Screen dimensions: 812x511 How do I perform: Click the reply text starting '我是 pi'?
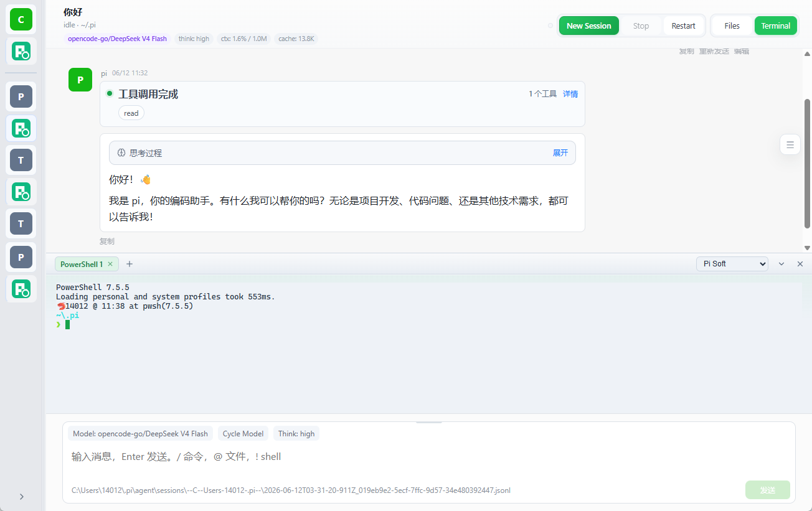point(338,209)
